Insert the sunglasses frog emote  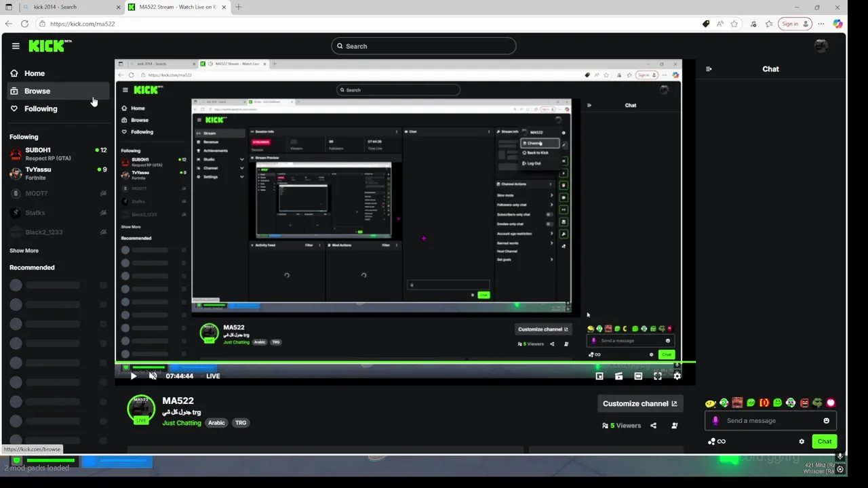tap(818, 403)
